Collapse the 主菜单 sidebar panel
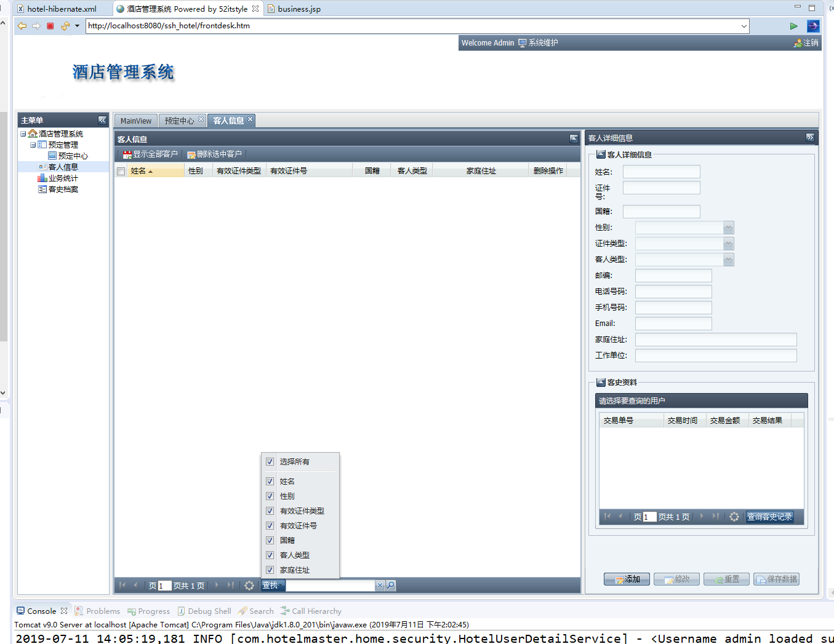The height and width of the screenshot is (644, 834). coord(102,120)
